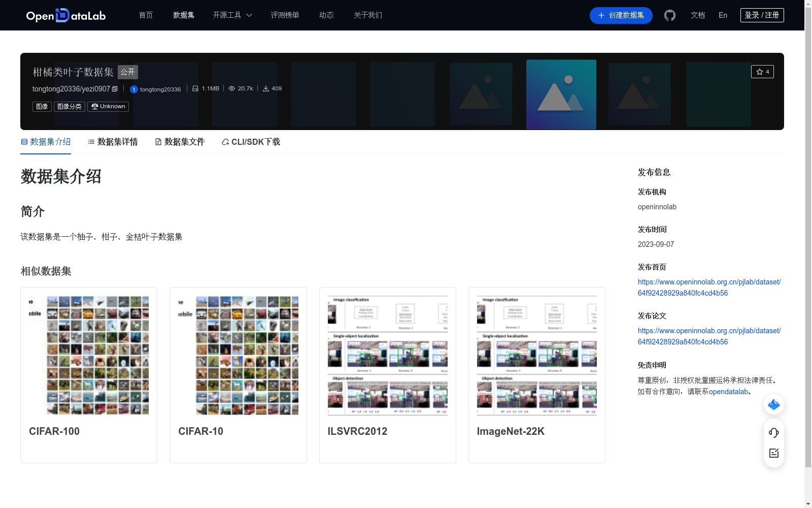The width and height of the screenshot is (812, 508).
Task: Switch to the 数据集介绍 tab
Action: [x=46, y=142]
